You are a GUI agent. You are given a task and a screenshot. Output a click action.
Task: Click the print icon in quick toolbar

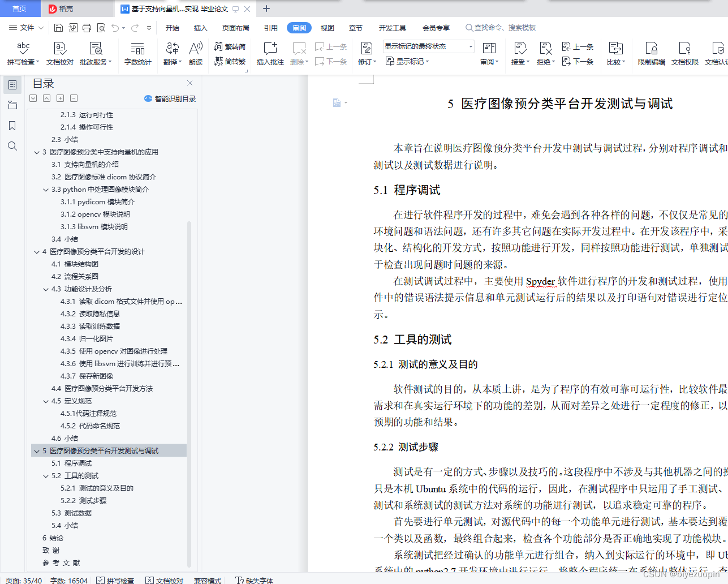click(87, 28)
